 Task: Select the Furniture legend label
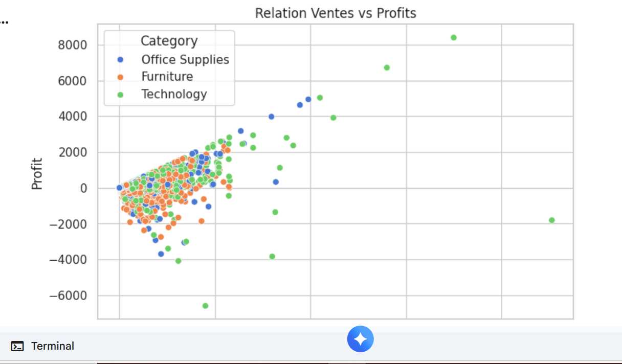(167, 77)
